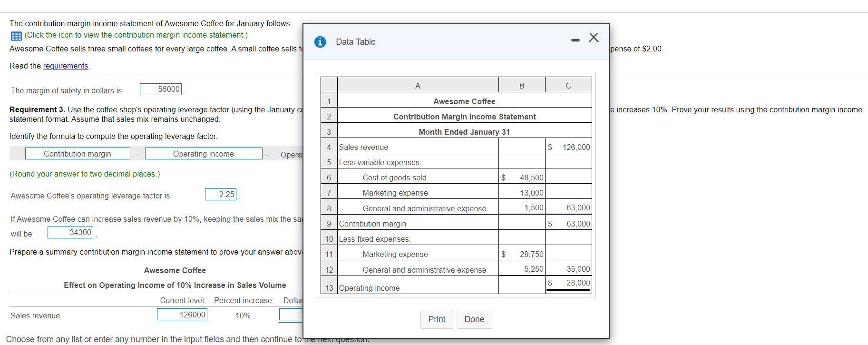Open the contribution margin statement table icon
Screen dimensions: 868x345
[x=16, y=36]
